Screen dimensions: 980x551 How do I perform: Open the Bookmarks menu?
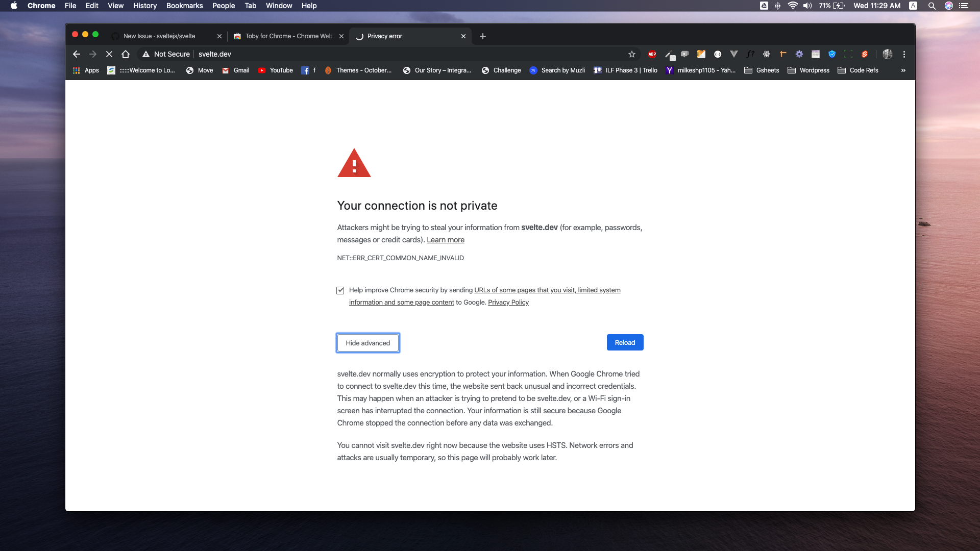pos(184,6)
